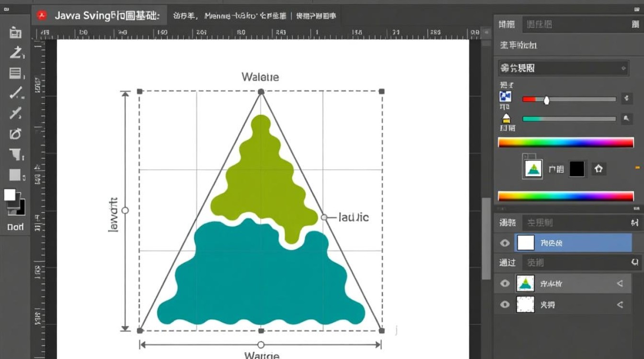This screenshot has width=644, height=359.
Task: Select the first tab in top right panel
Action: 507,24
